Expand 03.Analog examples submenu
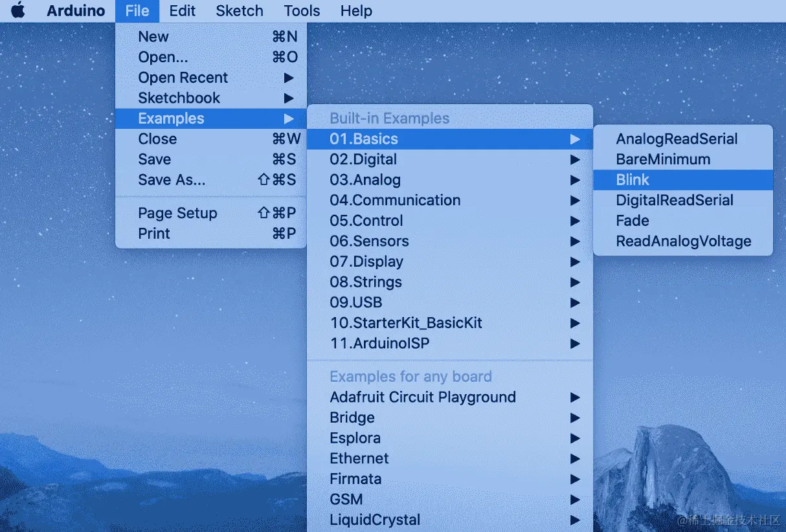Viewport: 786px width, 532px height. click(450, 180)
